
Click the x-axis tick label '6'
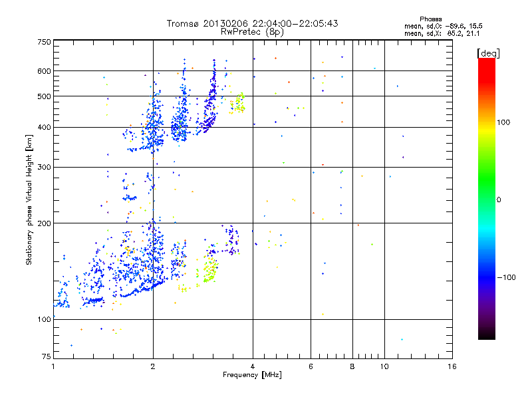311,366
